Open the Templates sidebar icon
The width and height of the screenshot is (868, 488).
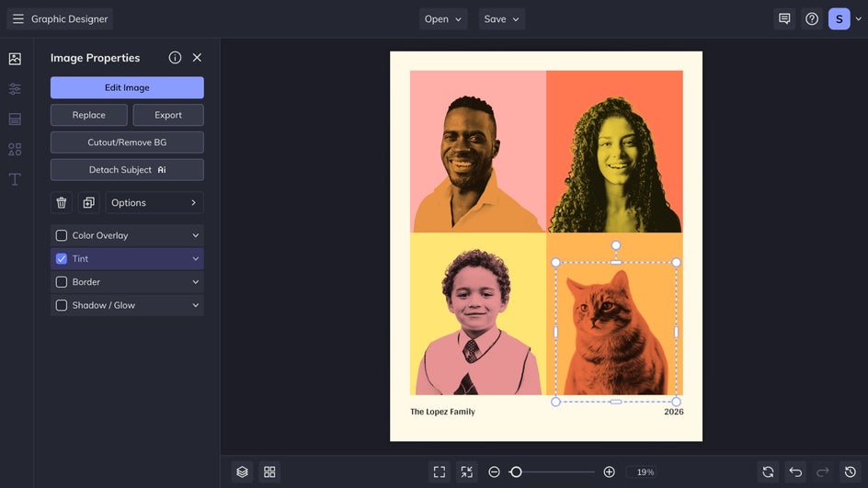[15, 119]
